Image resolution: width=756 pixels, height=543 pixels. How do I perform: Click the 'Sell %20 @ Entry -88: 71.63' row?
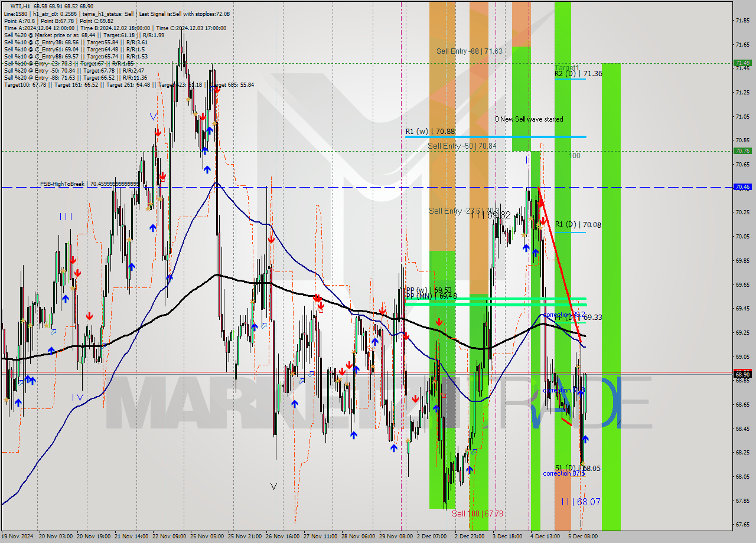tap(77, 77)
